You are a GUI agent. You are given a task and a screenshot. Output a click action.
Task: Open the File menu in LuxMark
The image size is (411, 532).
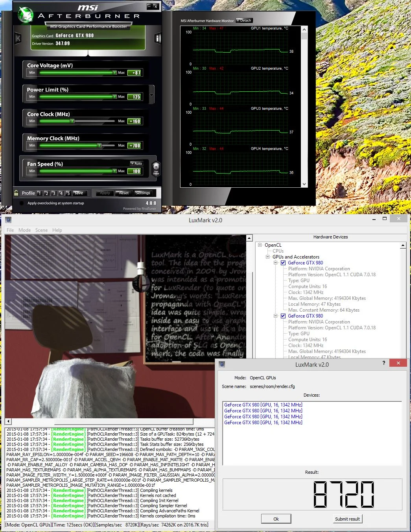tap(10, 230)
